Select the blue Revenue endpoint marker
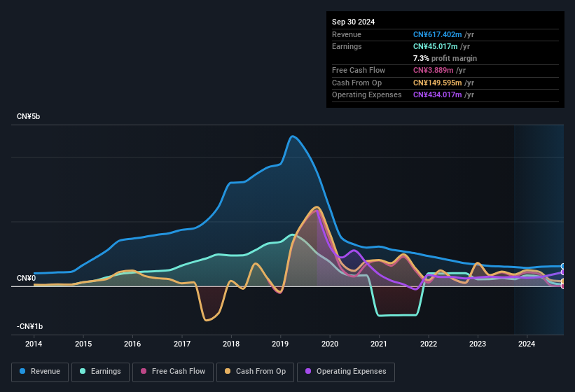Viewport: 575px width, 392px height. click(x=563, y=266)
